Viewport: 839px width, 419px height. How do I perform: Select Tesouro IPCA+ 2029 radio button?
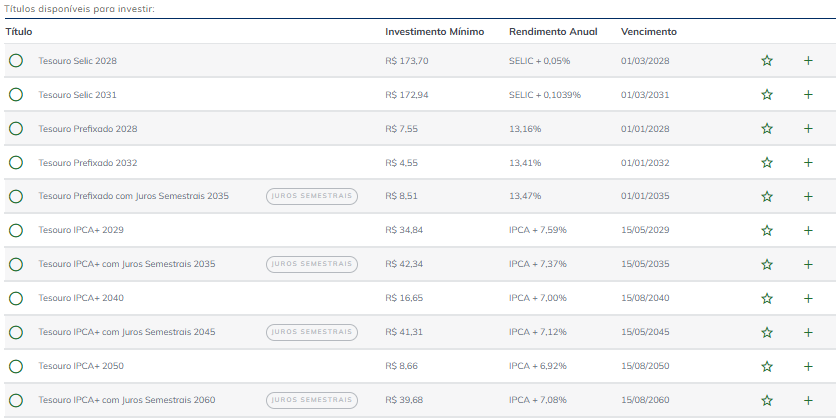(x=16, y=230)
